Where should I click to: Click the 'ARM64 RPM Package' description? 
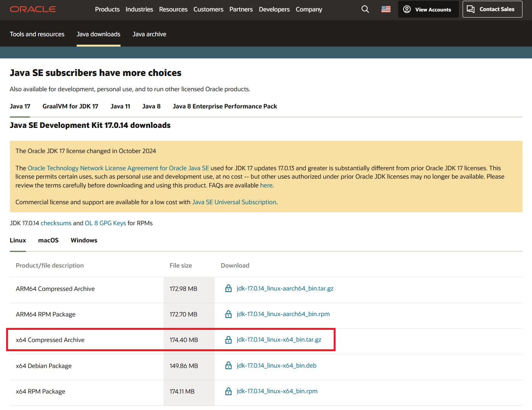click(x=46, y=314)
